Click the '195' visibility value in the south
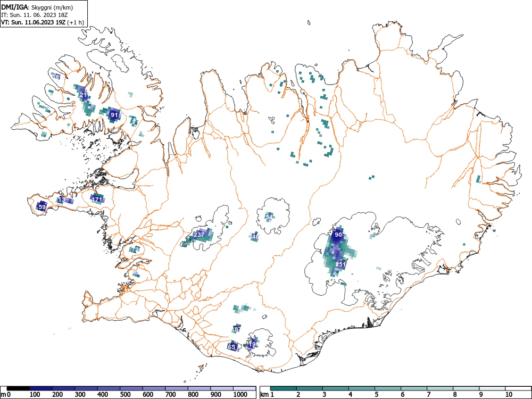 [x=254, y=344]
